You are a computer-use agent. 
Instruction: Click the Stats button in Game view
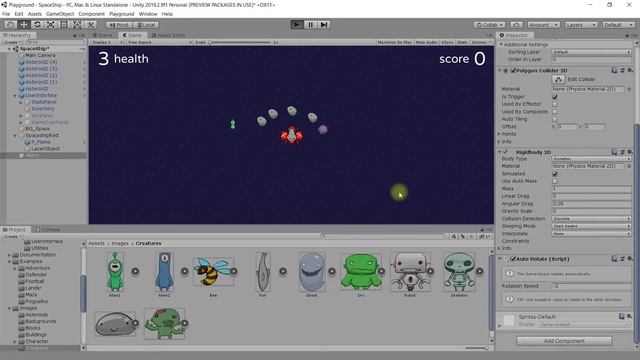pyautogui.click(x=462, y=42)
